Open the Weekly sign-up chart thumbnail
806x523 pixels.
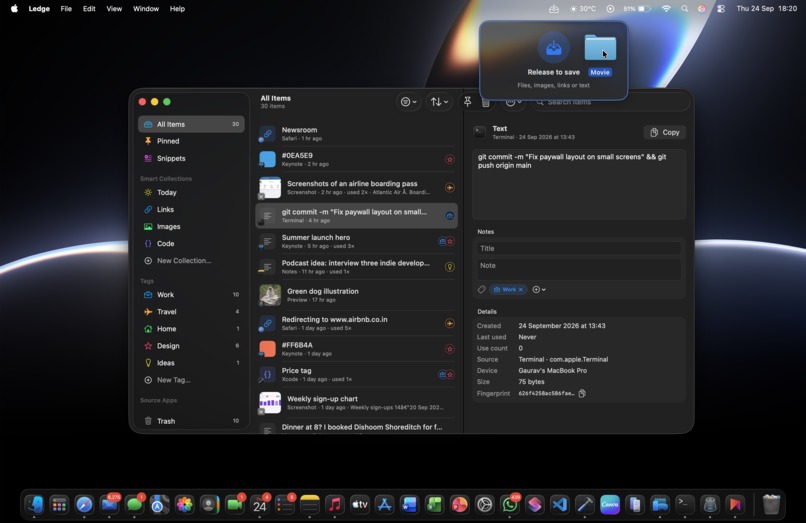(270, 403)
